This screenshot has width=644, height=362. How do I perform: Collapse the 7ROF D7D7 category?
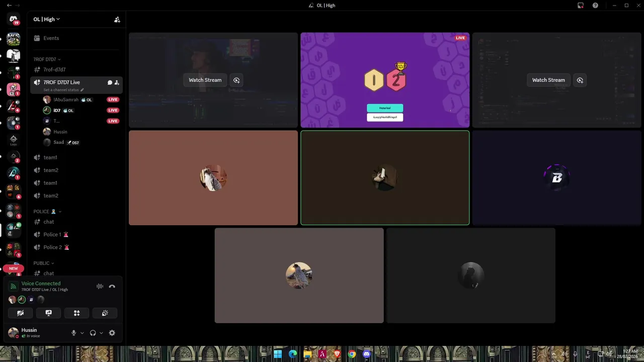(x=47, y=59)
